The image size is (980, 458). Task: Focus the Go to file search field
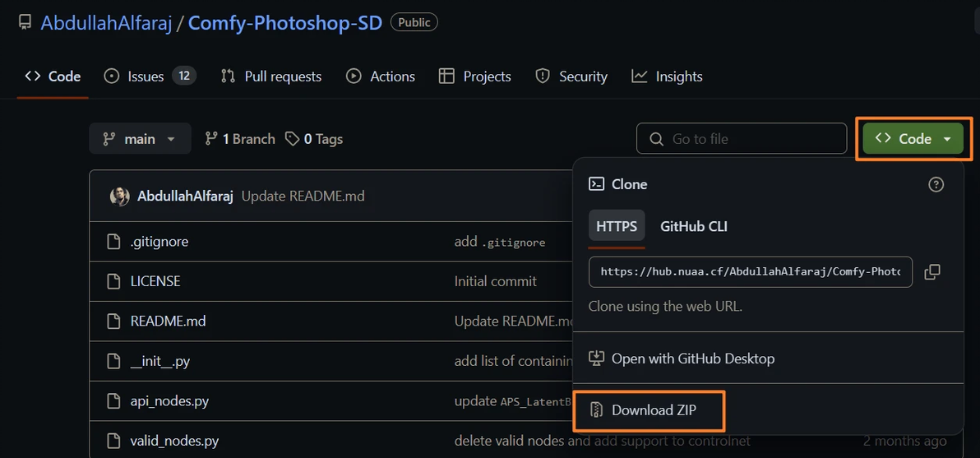click(x=742, y=139)
